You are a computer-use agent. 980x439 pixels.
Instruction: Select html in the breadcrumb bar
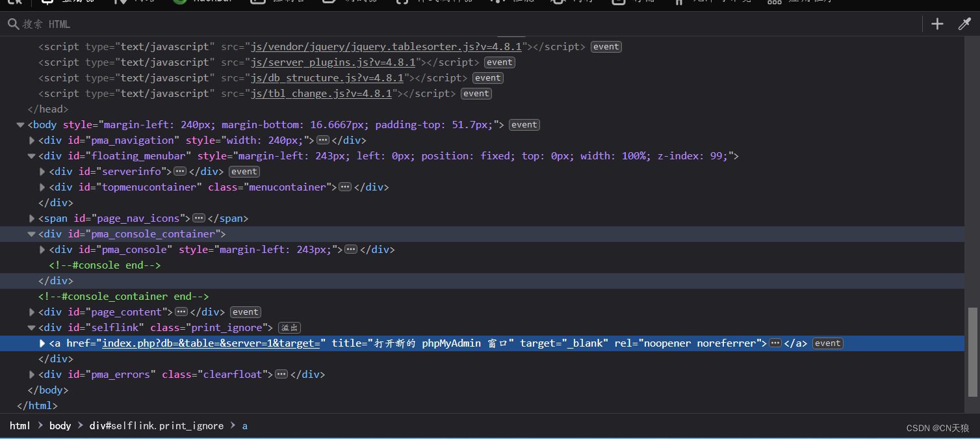coord(20,426)
